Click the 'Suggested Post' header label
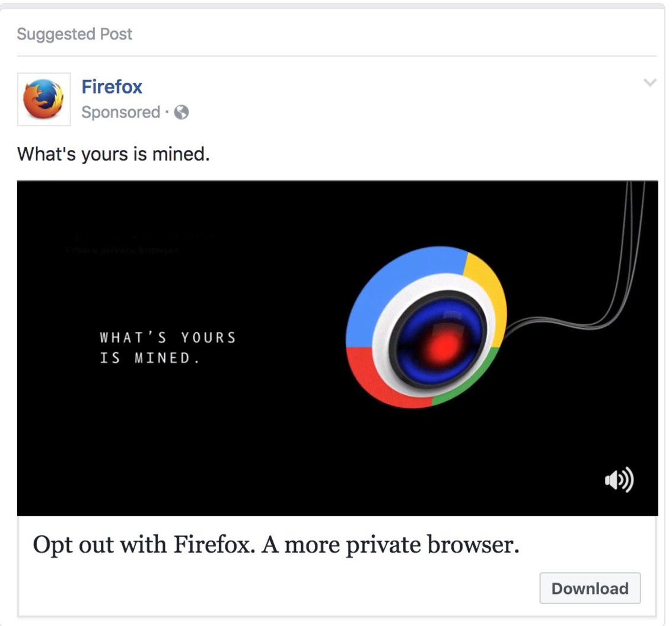 point(75,34)
